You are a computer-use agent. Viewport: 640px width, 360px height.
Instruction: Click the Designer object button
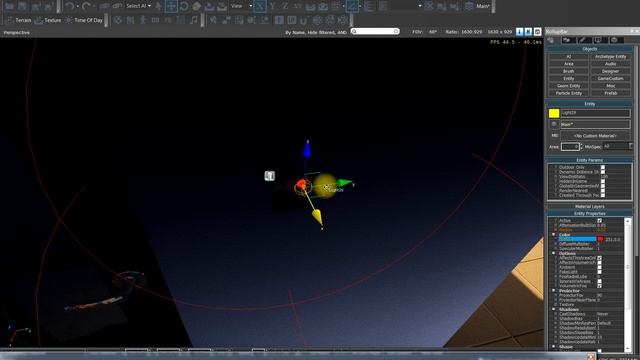pos(611,71)
